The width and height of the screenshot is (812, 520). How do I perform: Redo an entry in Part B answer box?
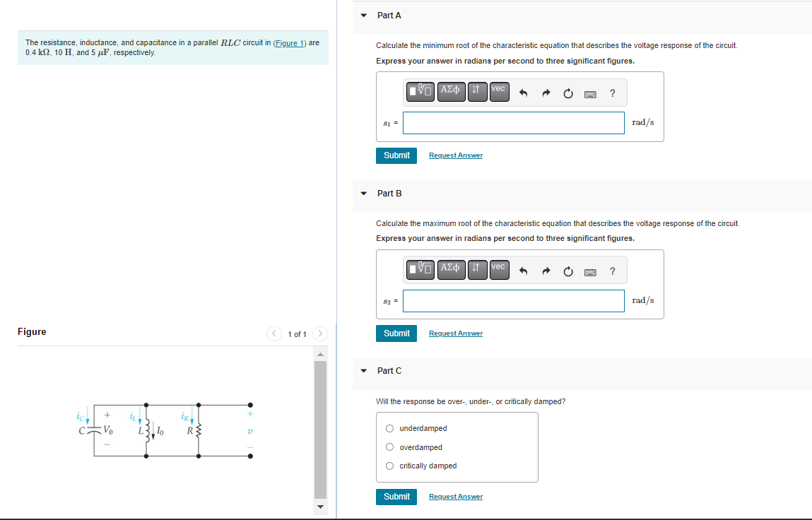pyautogui.click(x=546, y=271)
